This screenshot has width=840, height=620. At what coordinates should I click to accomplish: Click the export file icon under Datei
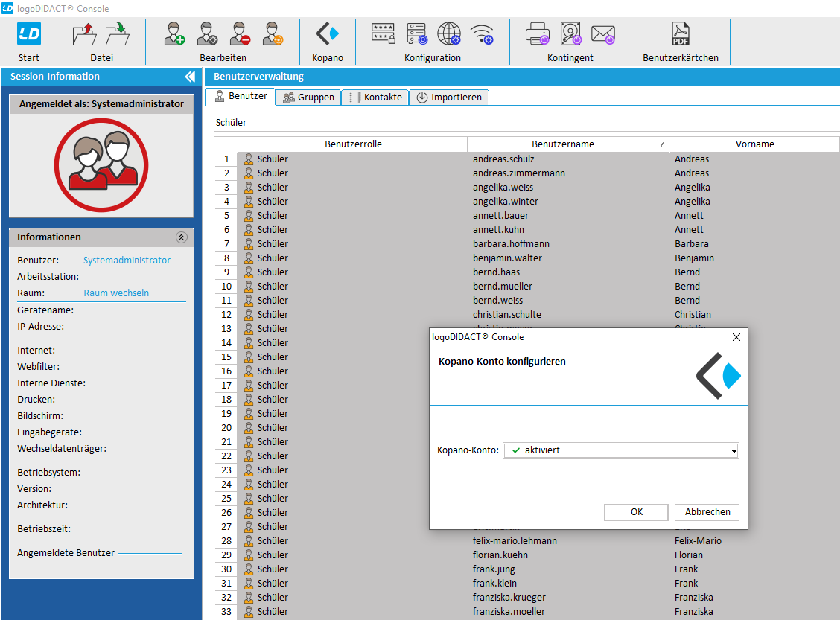85,34
